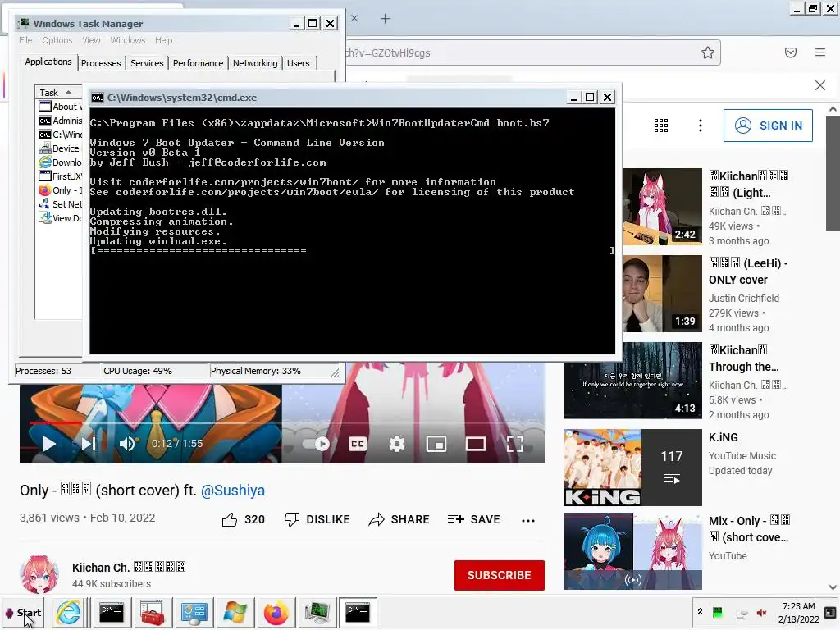Open Kiichan Through the... 4:13 thumbnail
This screenshot has width=840, height=630.
click(633, 381)
